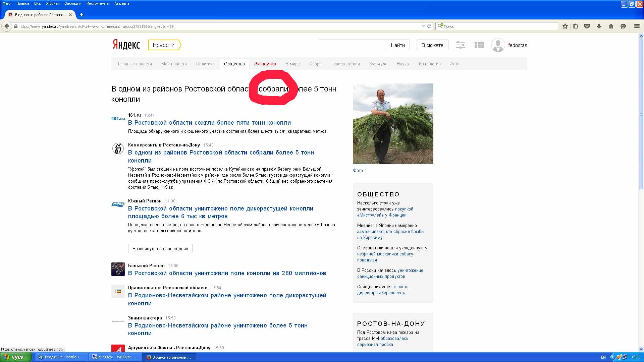Open link уничтожение санкционных продуктов
Screen dimensions: 644x362
(390, 274)
